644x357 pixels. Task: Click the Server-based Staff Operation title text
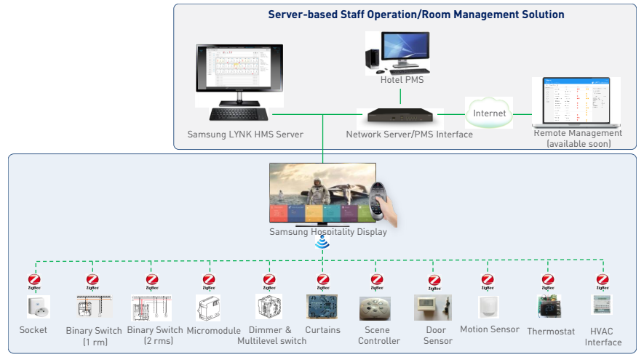pos(416,15)
